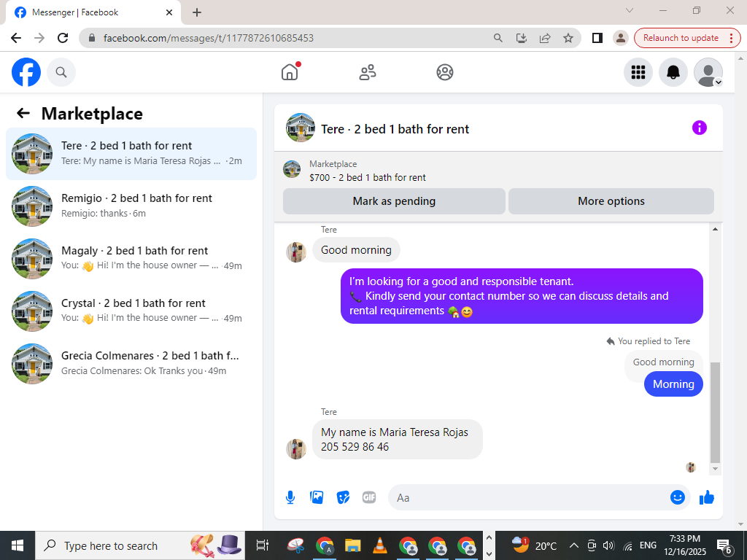Click the blue Morning reply bubble
The image size is (747, 560).
[x=673, y=384]
